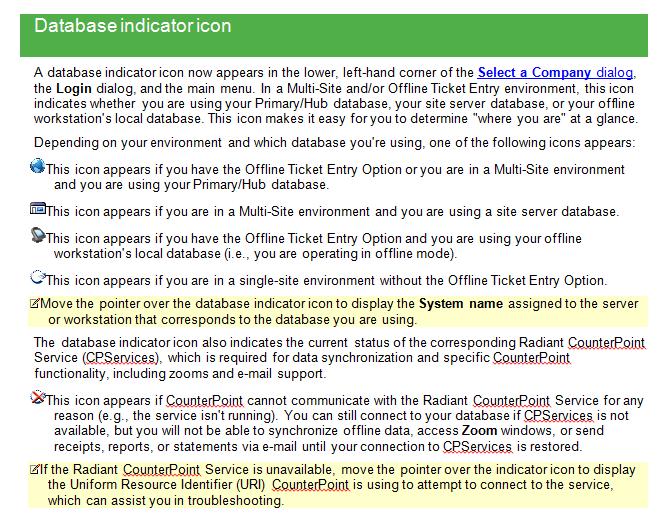Click the single-site environment indicator icon
Viewport: 669px width, 516px height.
(x=38, y=279)
